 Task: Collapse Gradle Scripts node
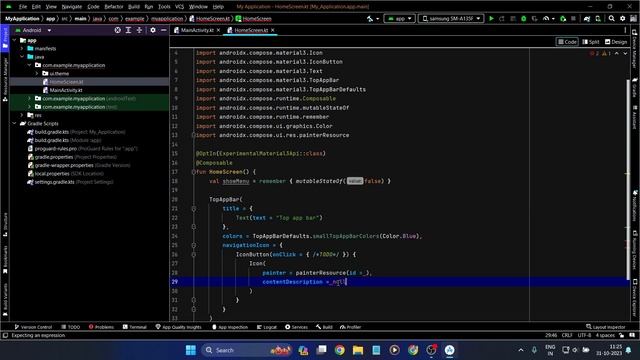tap(14, 123)
